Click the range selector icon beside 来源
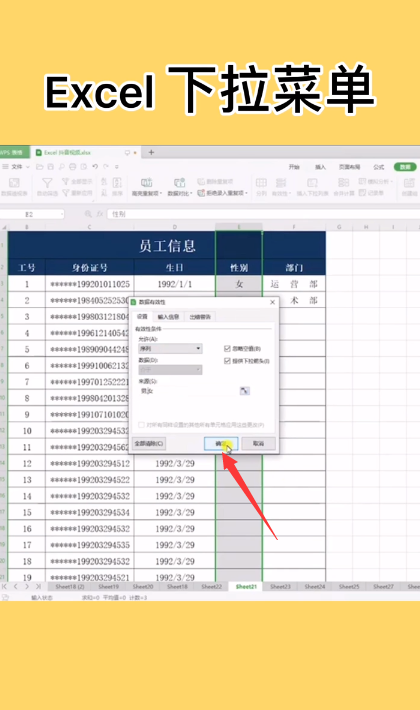This screenshot has height=710, width=420. (x=244, y=391)
